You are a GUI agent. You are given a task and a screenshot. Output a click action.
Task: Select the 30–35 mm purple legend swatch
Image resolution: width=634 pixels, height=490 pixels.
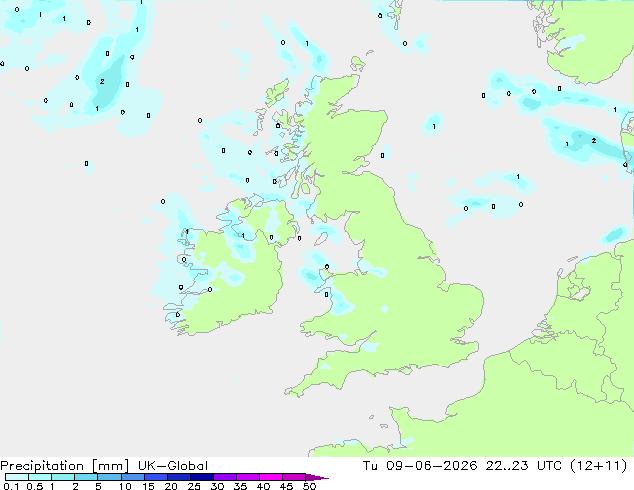pyautogui.click(x=225, y=477)
